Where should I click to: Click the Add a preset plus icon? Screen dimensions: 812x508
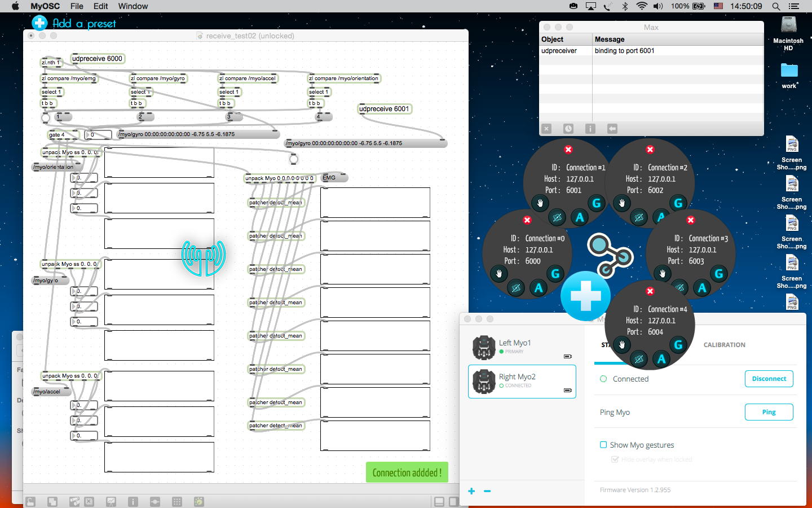coord(39,23)
